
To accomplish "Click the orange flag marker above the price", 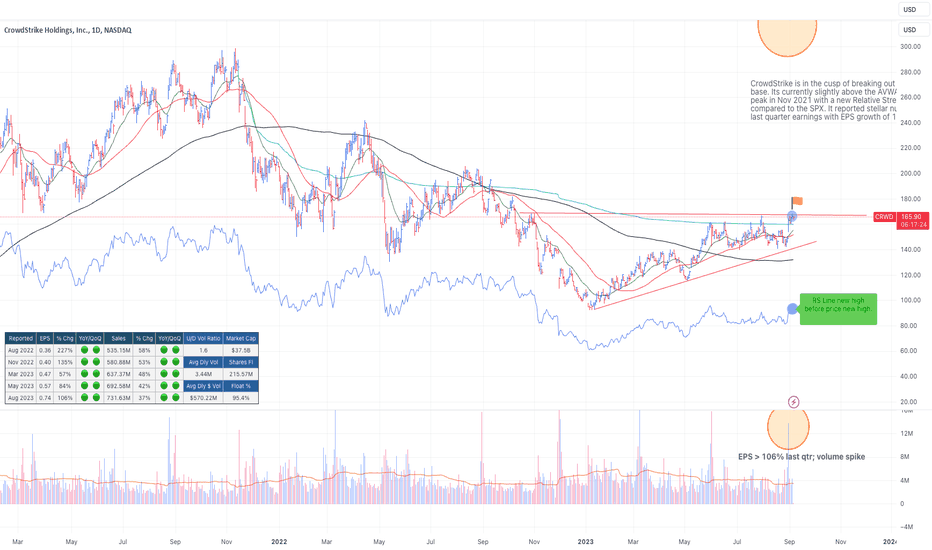I will (x=797, y=202).
